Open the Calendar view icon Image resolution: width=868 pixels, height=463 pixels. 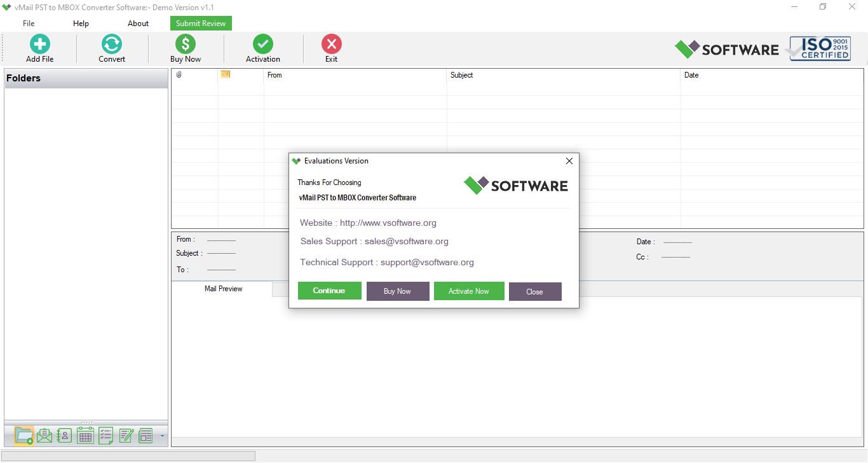click(x=85, y=436)
